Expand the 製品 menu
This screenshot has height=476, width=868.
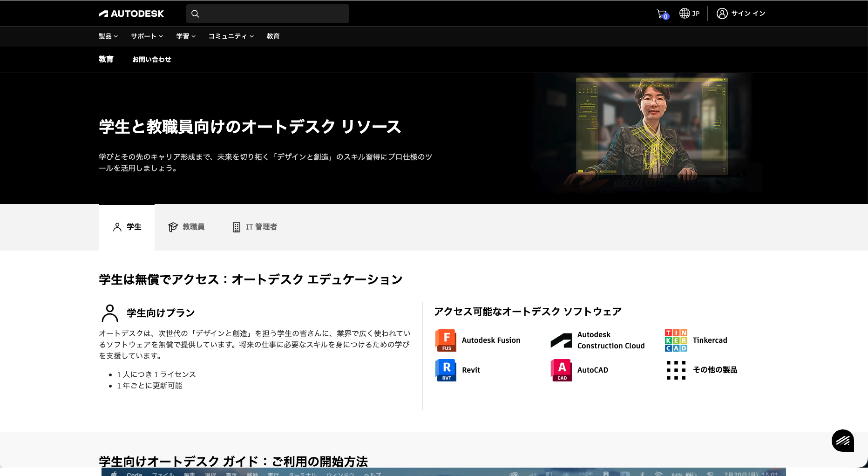tap(108, 36)
